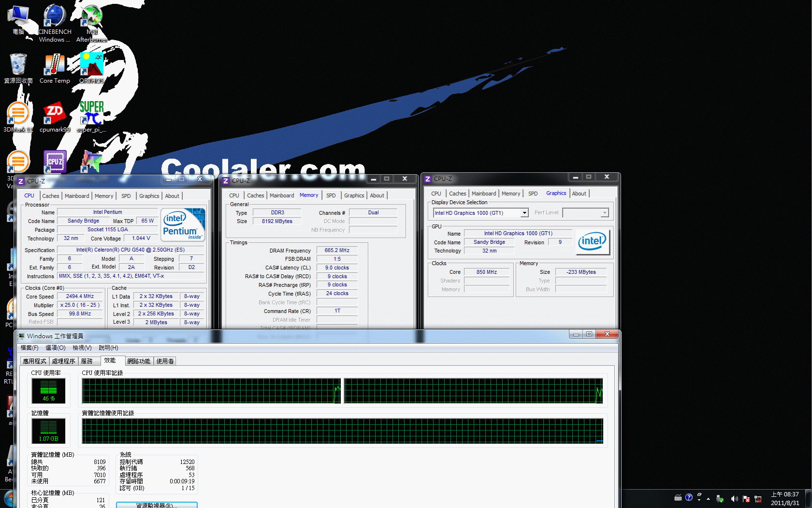Open Action Center flag tray icon
The height and width of the screenshot is (508, 812).
click(746, 499)
